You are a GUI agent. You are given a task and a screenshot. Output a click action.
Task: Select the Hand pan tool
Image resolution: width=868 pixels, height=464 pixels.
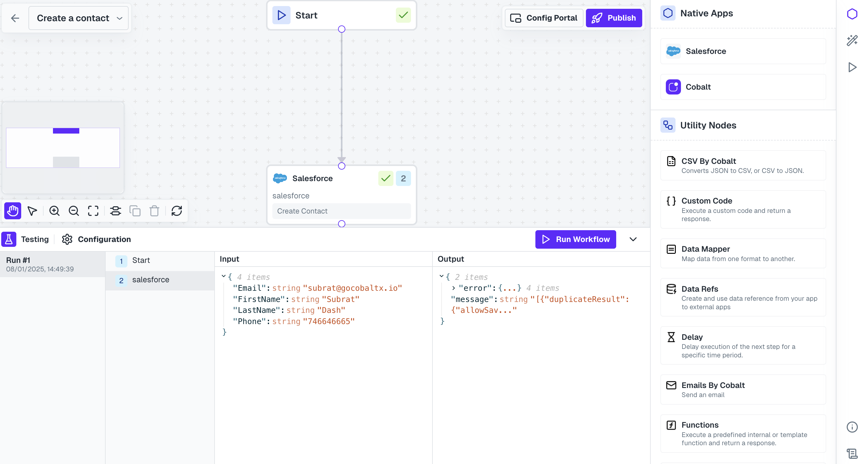12,211
